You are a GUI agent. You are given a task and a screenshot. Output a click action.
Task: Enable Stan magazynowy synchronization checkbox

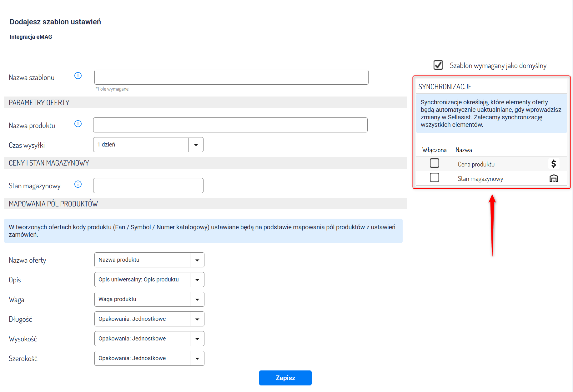[x=434, y=177]
